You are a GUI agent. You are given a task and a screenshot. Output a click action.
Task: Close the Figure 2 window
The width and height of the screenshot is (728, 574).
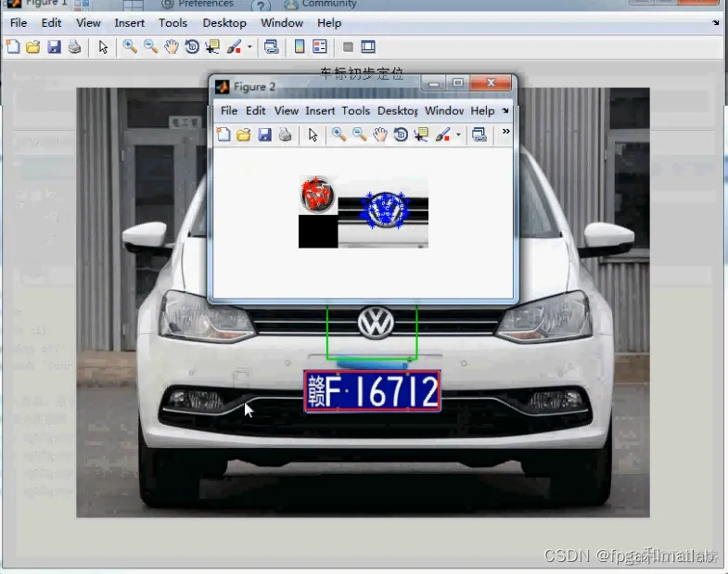[x=491, y=83]
